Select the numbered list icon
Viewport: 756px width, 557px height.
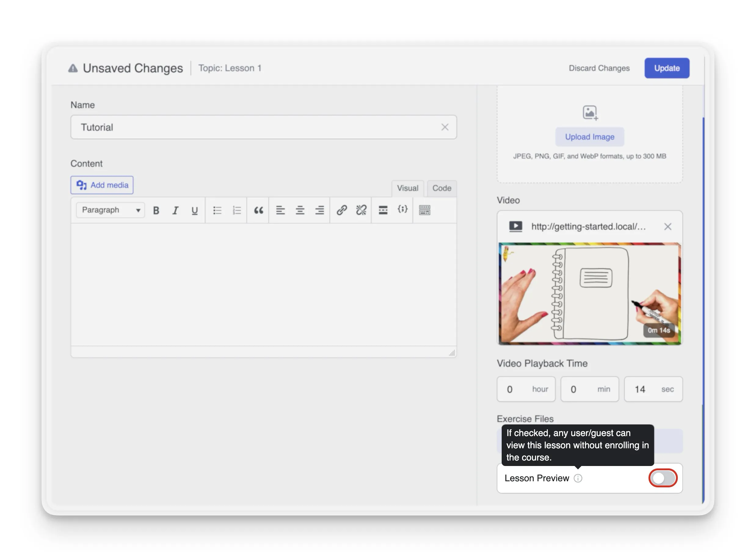[x=237, y=210]
